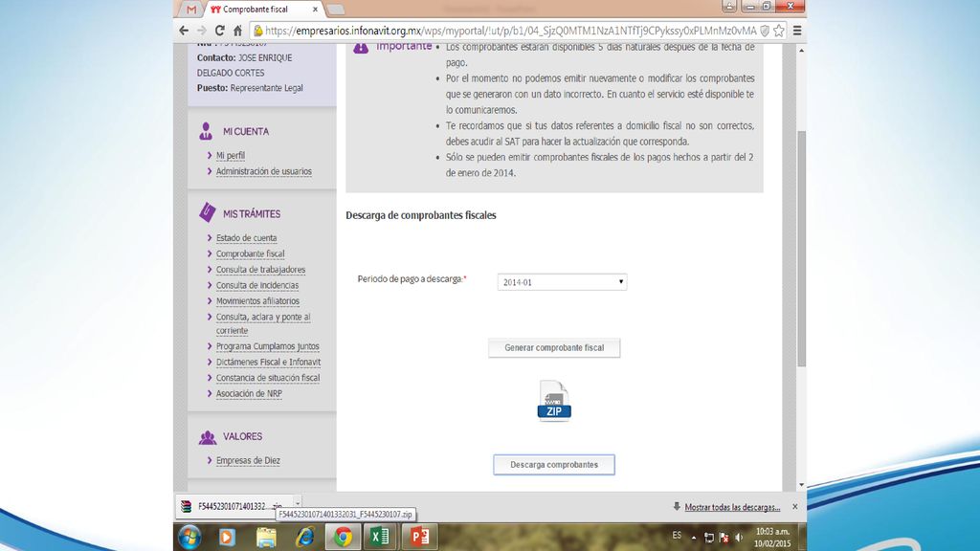Screen dimensions: 980x551
Task: Click the Valores people icon
Action: click(208, 437)
